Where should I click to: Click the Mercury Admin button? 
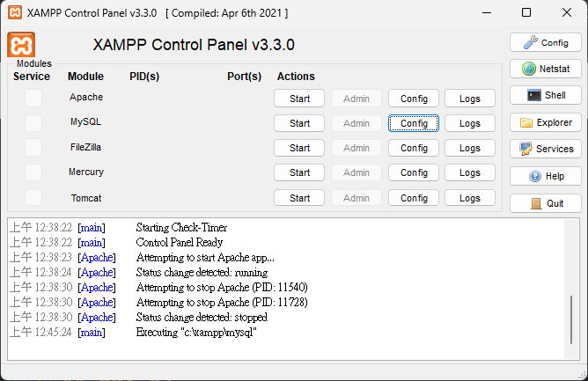pyautogui.click(x=356, y=172)
